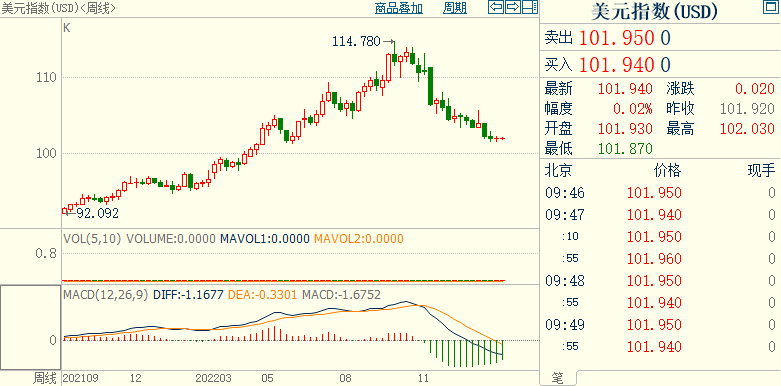Select the 买入 buy price 101.940

tap(617, 64)
